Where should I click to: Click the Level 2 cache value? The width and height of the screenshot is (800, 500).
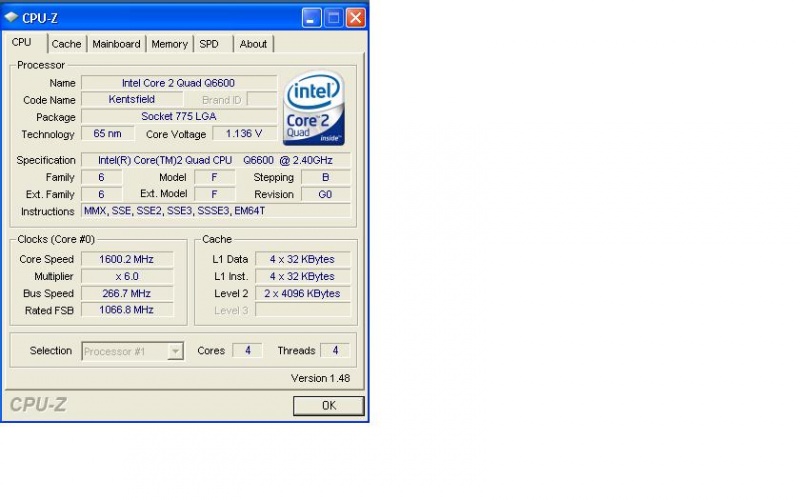pos(303,293)
